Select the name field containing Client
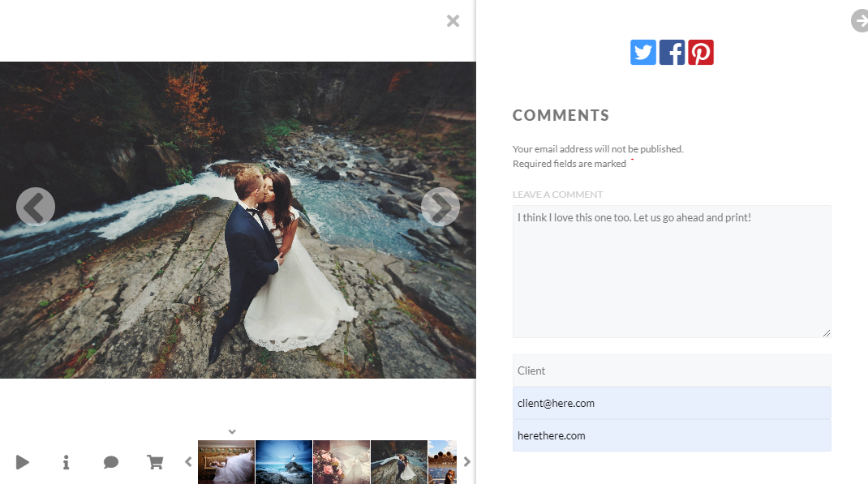Image resolution: width=868 pixels, height=484 pixels. pos(672,370)
